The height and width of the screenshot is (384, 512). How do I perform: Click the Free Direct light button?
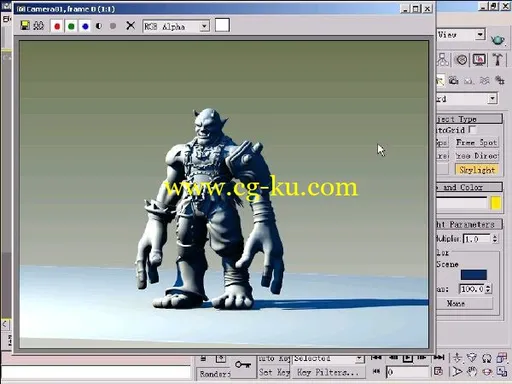476,156
